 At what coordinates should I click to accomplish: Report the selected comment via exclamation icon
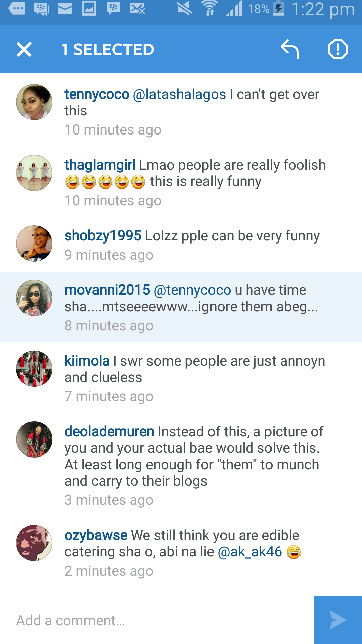click(x=338, y=50)
